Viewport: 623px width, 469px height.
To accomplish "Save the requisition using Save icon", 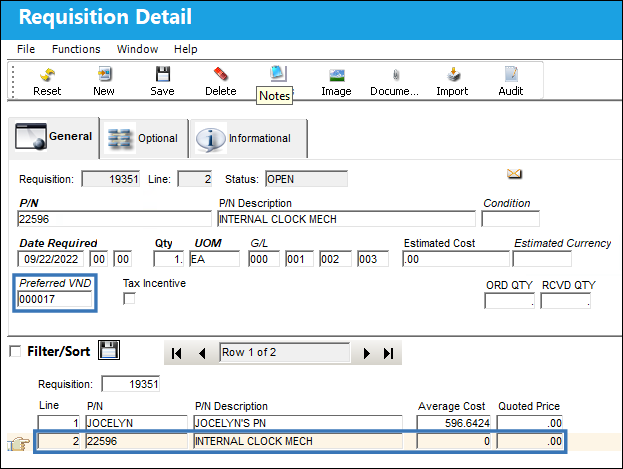I will (x=163, y=74).
